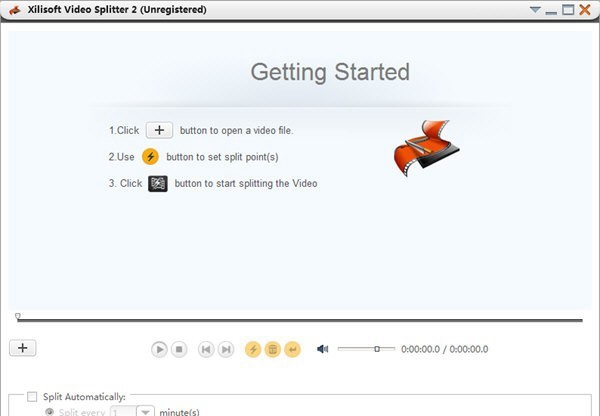Click text 'button to start splitting the Video'

pos(246,183)
